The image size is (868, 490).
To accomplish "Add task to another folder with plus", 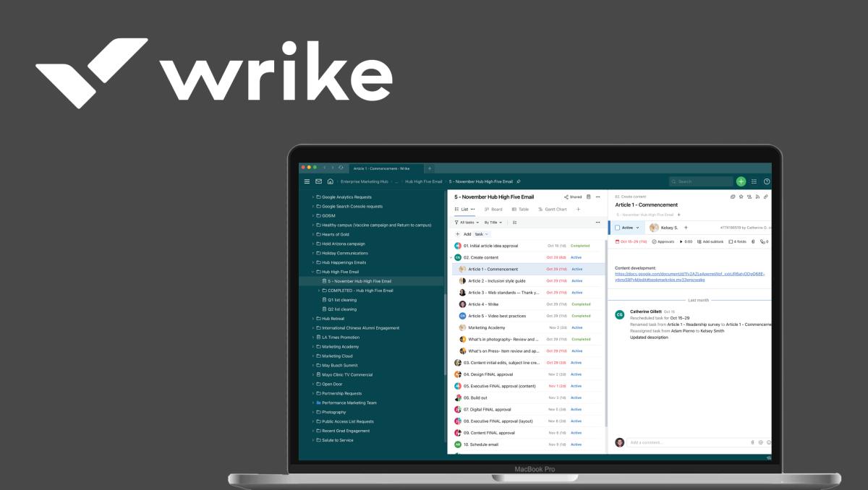I will (679, 215).
